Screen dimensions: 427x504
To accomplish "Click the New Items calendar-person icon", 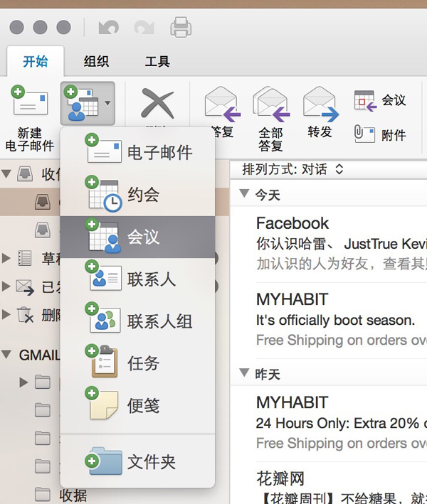I will click(x=81, y=103).
